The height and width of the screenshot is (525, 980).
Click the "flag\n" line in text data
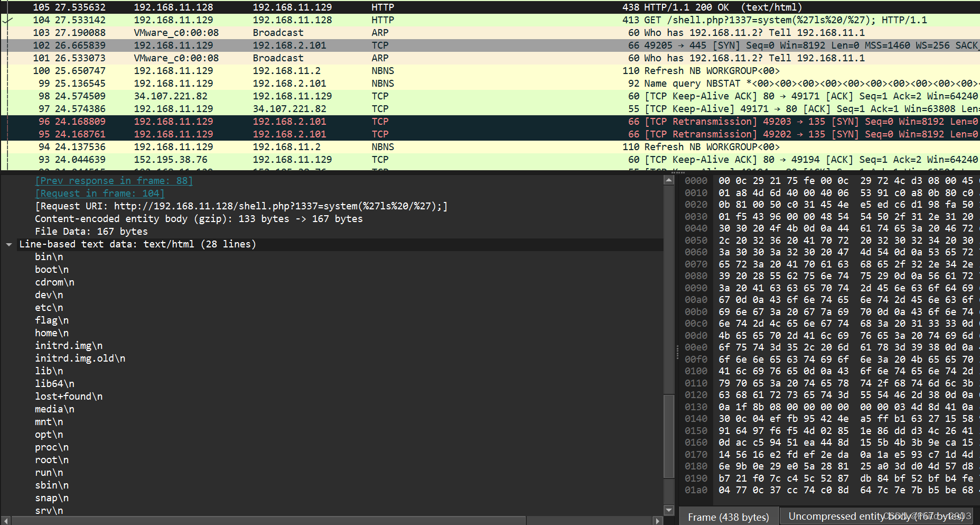(51, 320)
